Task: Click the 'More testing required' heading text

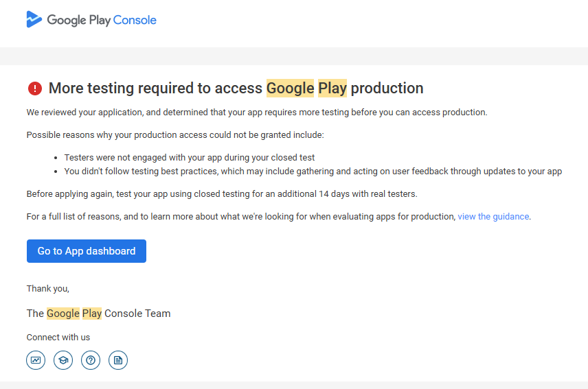Action: (156, 88)
